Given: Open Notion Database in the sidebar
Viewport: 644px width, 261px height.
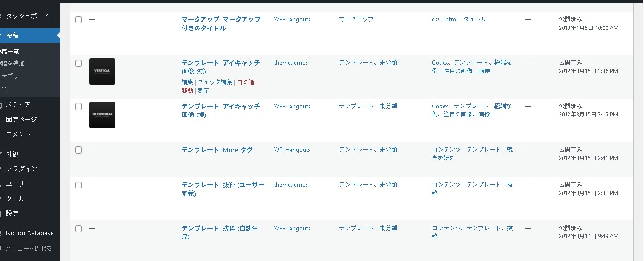Looking at the screenshot, I should [30, 233].
